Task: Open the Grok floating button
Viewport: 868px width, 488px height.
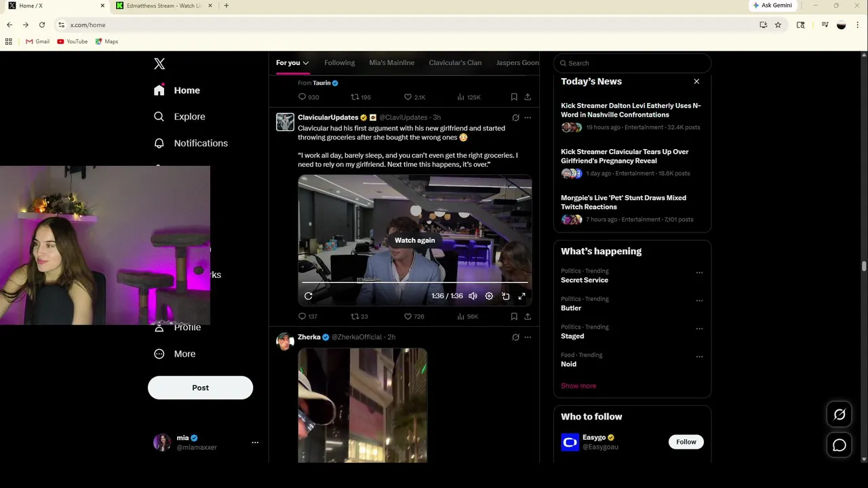Action: (x=840, y=415)
